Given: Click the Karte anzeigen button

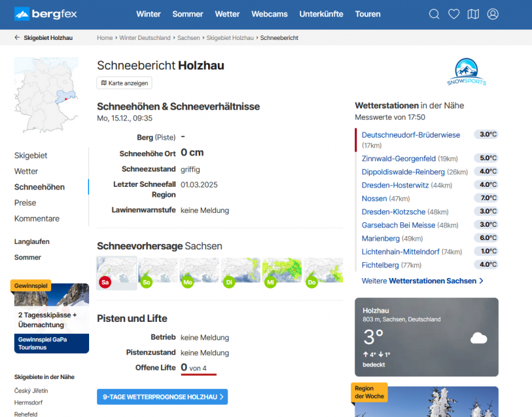Looking at the screenshot, I should (124, 83).
